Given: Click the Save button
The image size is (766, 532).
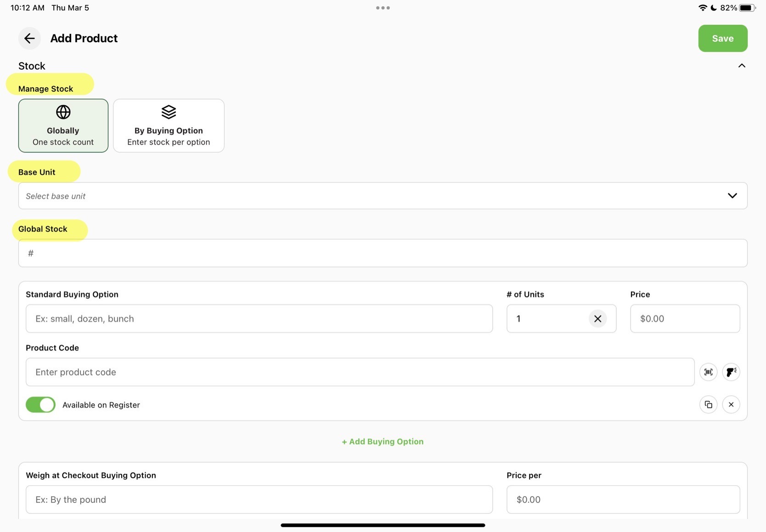Looking at the screenshot, I should pyautogui.click(x=722, y=39).
